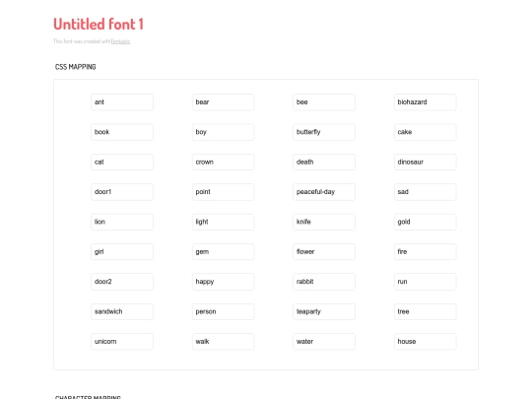Focus the 'boy' input field
This screenshot has height=399, width=532.
coord(224,132)
